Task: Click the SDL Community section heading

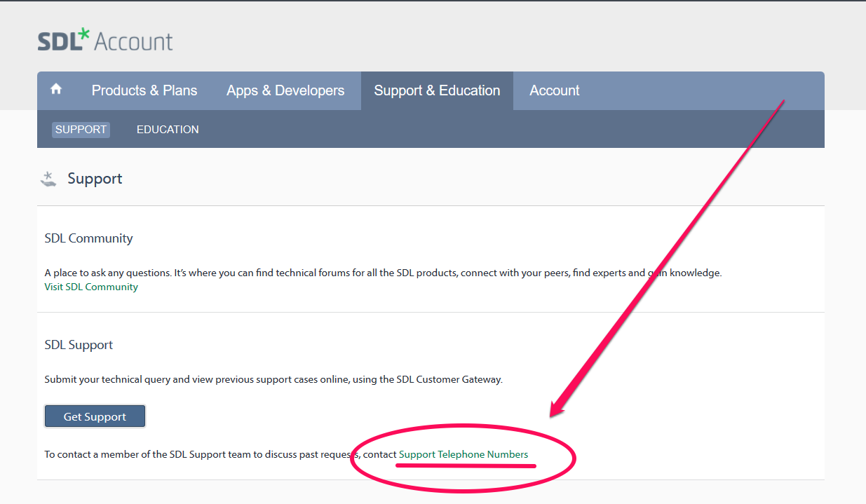Action: 88,238
